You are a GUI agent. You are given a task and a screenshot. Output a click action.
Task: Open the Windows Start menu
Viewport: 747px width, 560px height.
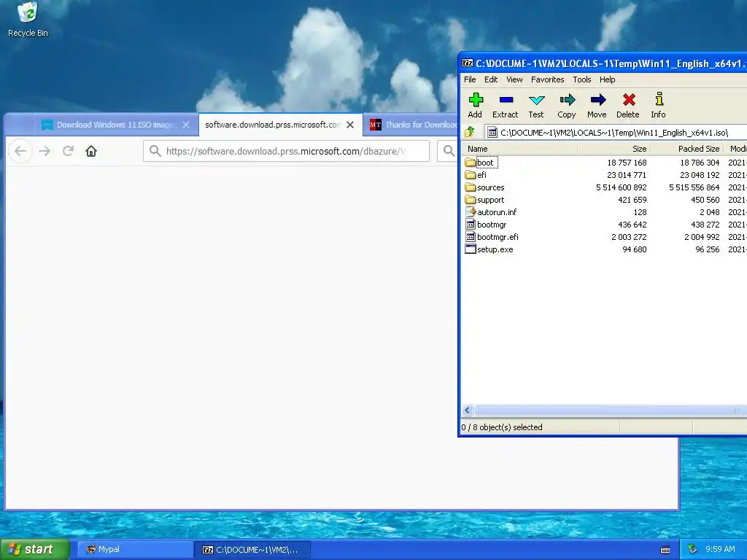point(35,549)
